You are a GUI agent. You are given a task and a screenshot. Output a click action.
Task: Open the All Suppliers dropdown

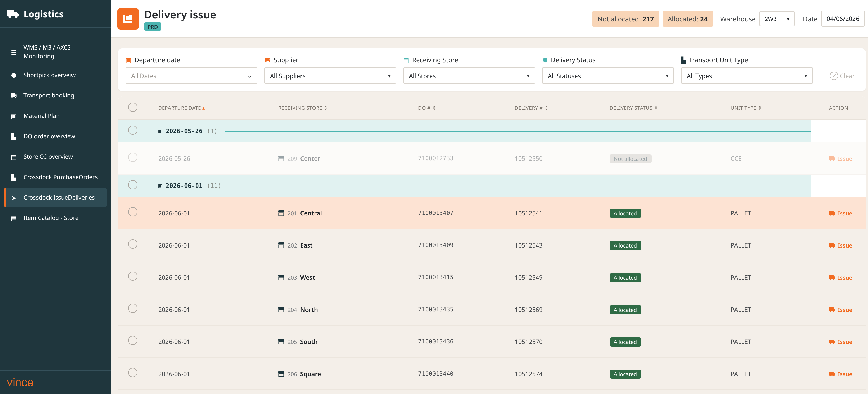point(330,76)
